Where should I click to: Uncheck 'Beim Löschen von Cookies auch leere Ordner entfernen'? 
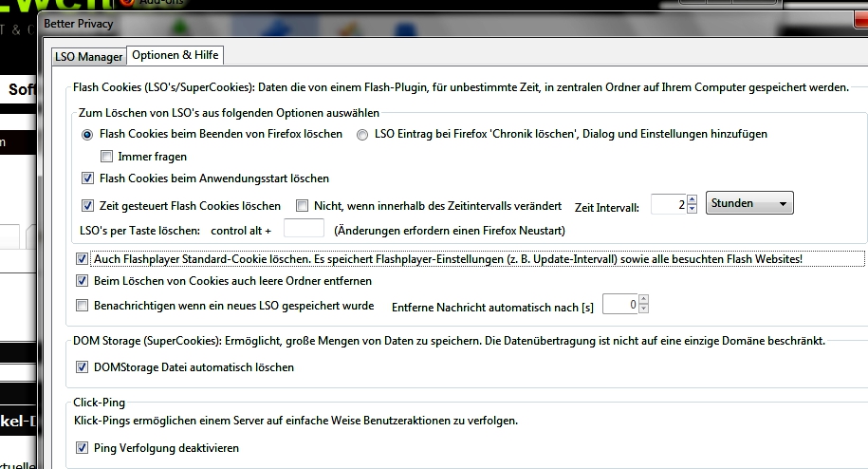[82, 281]
